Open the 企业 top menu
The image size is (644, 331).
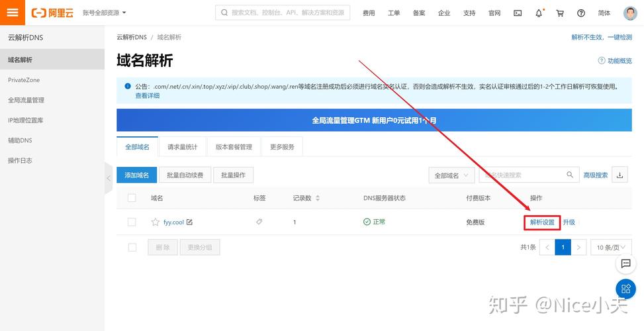tap(444, 13)
